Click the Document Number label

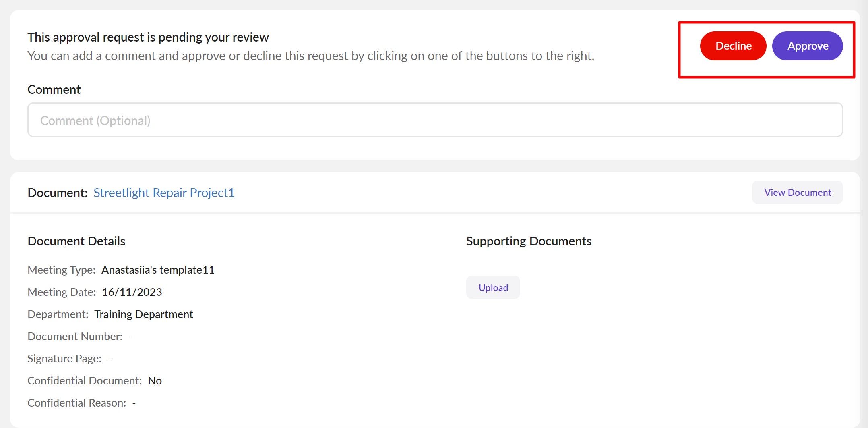click(x=75, y=336)
